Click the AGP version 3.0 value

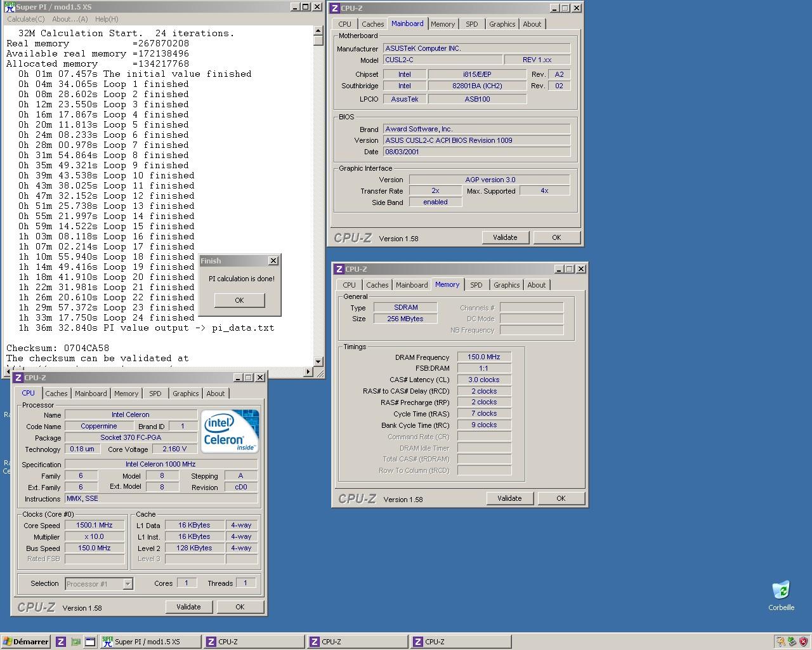(x=490, y=180)
